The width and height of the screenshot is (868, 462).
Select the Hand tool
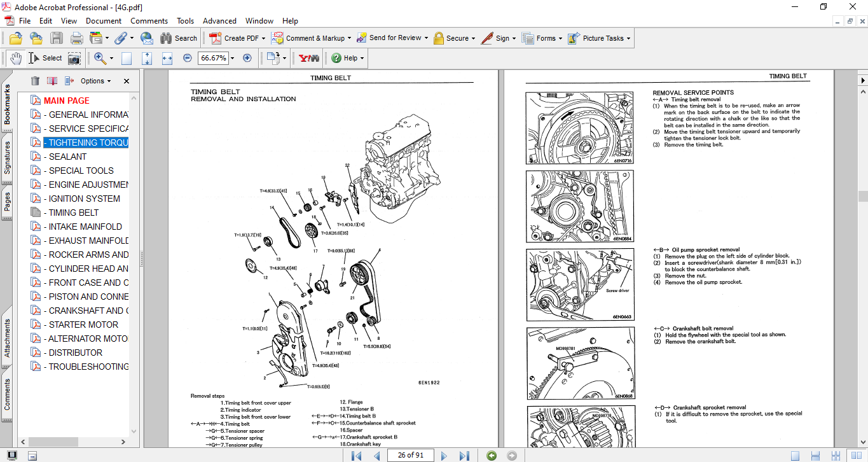(15, 58)
